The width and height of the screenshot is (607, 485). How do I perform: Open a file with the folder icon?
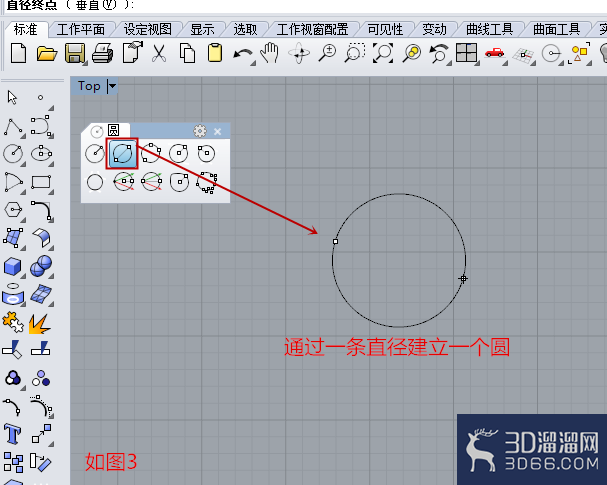(x=46, y=53)
